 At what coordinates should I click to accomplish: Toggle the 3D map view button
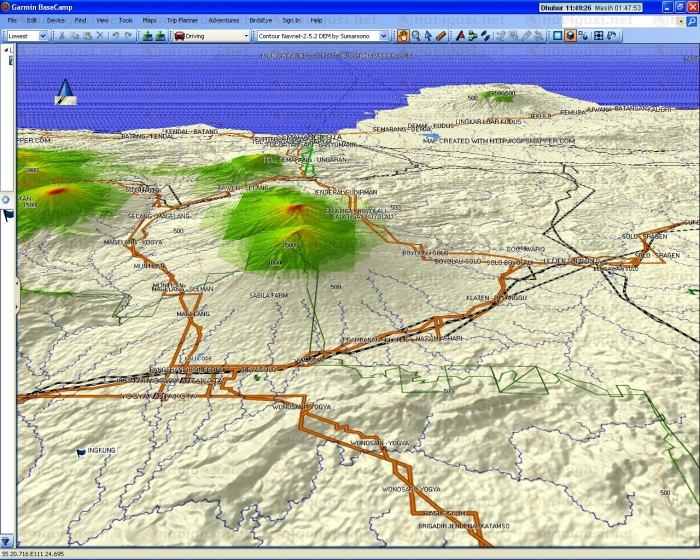[x=570, y=35]
